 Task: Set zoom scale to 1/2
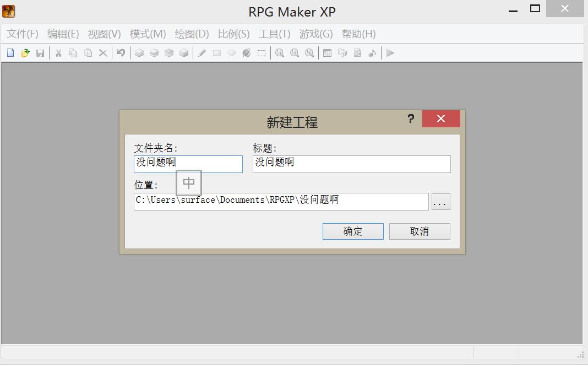(295, 53)
